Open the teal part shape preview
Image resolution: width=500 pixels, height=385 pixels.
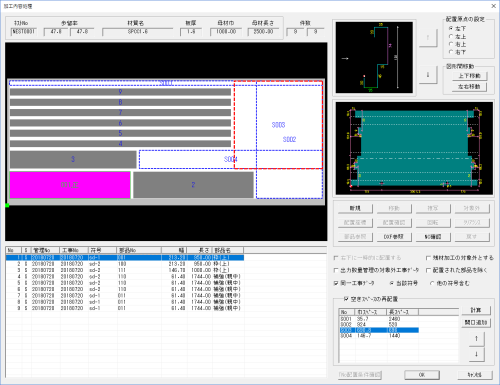414,148
